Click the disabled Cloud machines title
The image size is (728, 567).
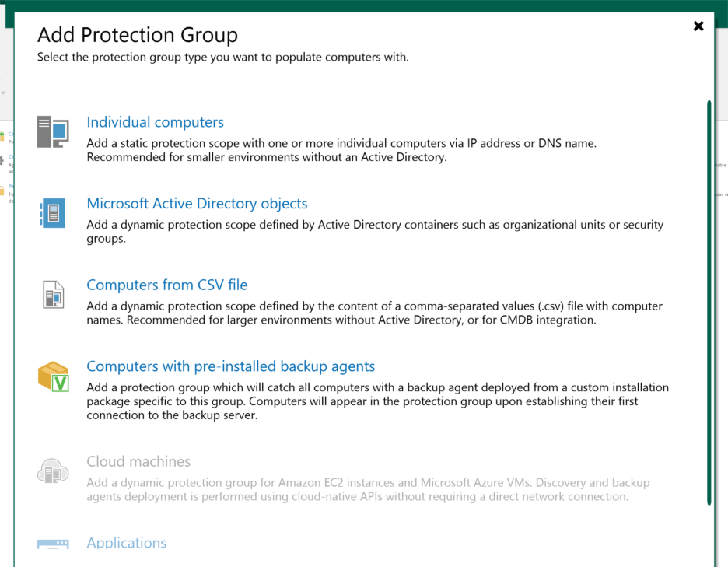point(138,461)
